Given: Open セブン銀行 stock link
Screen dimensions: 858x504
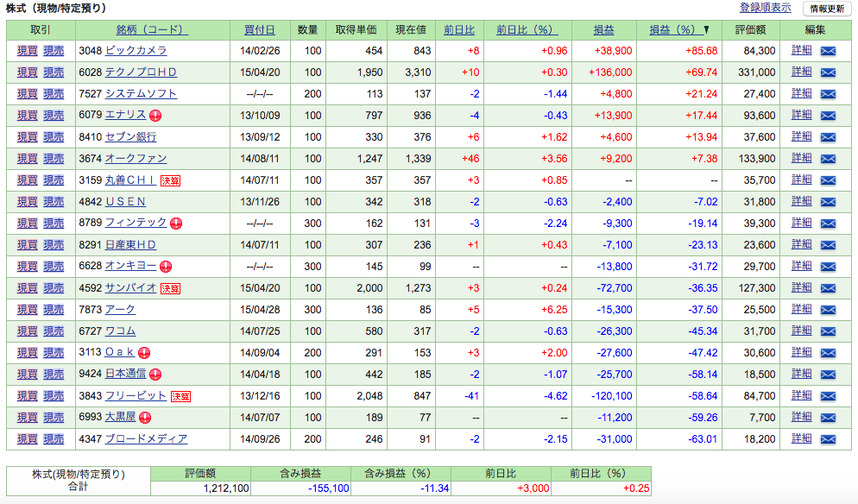Looking at the screenshot, I should coord(131,137).
